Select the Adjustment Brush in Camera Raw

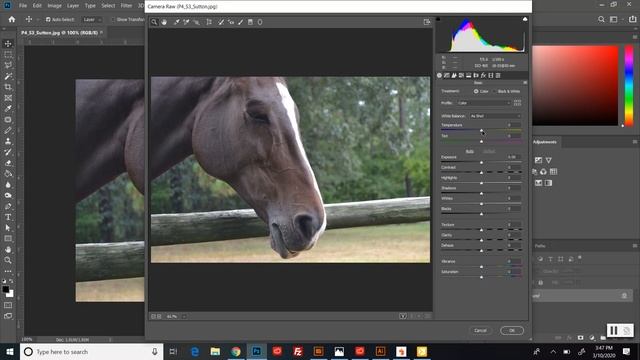click(241, 22)
